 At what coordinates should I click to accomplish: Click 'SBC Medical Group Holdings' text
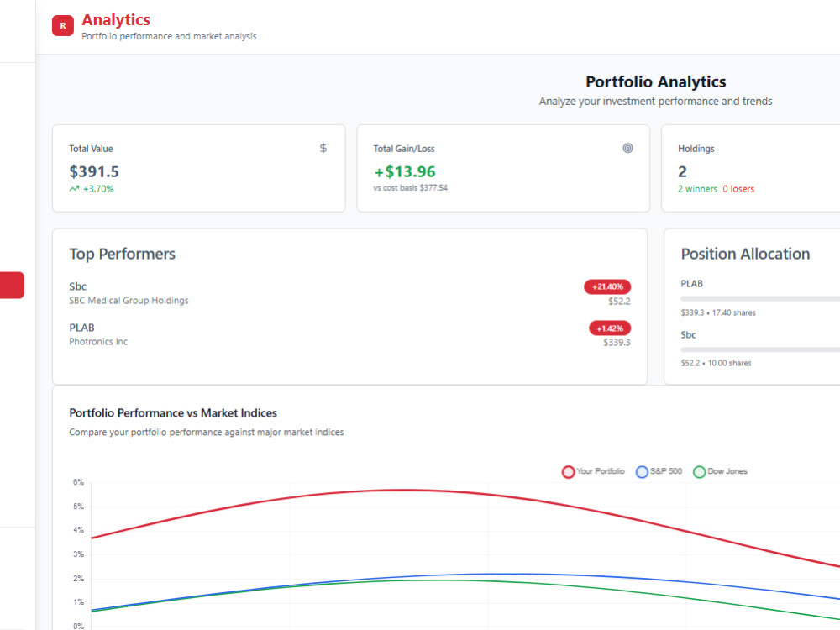129,301
